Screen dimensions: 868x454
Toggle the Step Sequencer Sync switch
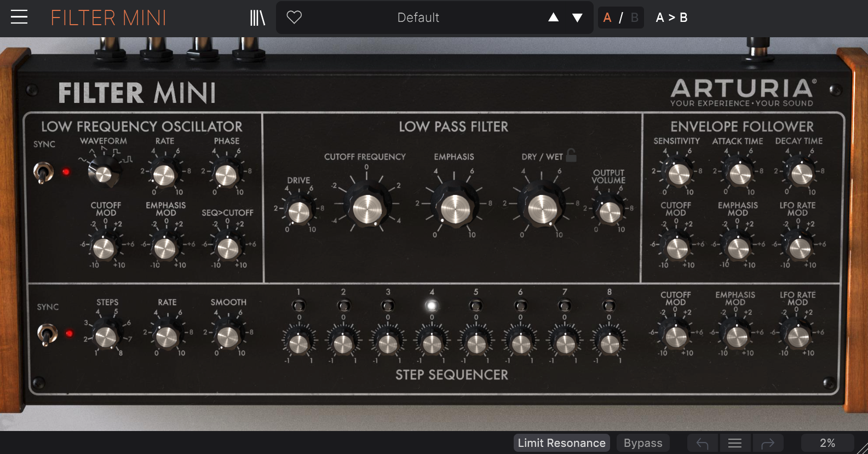tap(47, 334)
